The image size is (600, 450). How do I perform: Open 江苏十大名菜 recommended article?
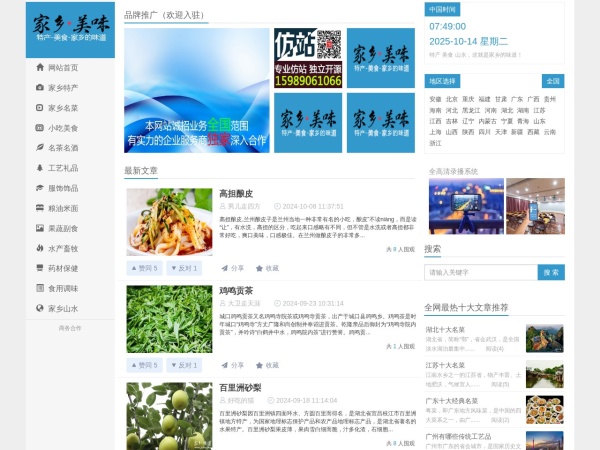(445, 365)
